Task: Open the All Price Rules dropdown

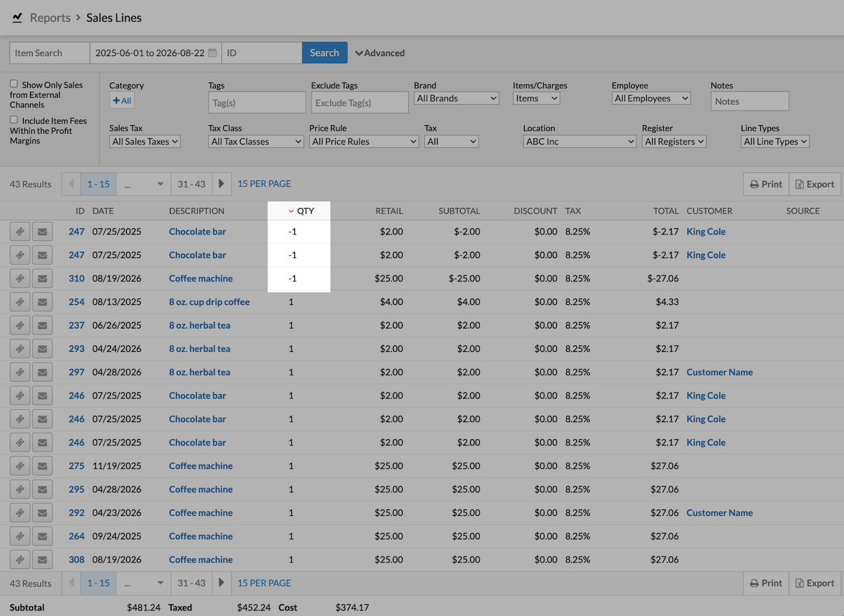Action: point(364,142)
